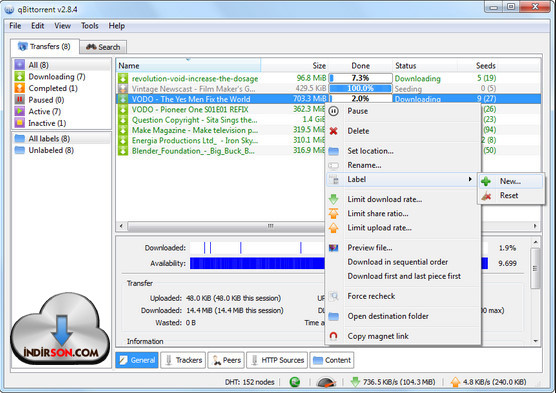Select the General properties tab
The height and width of the screenshot is (393, 556).
click(x=137, y=360)
